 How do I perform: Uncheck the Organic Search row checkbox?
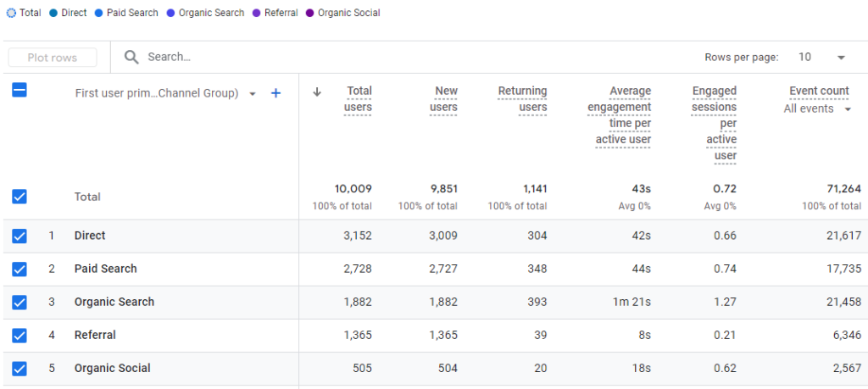[19, 303]
